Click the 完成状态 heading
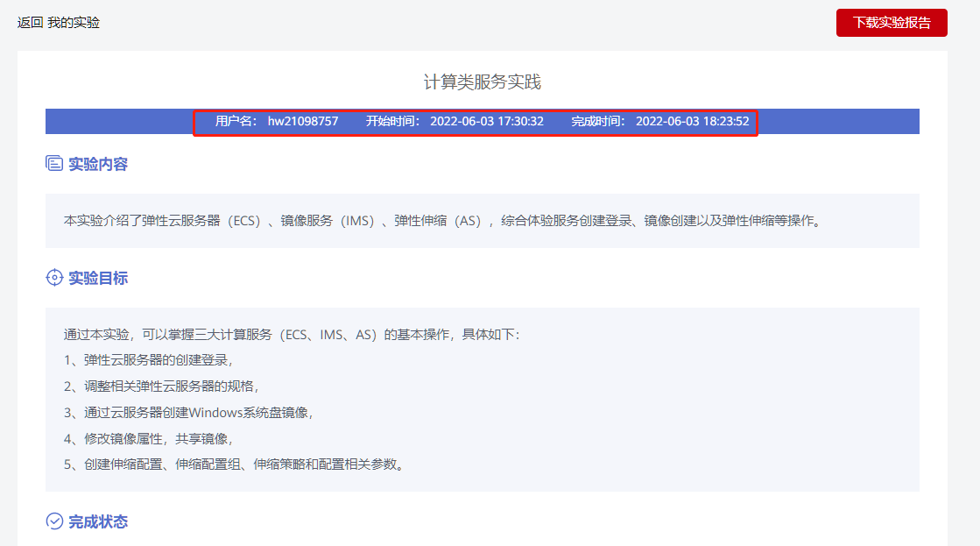This screenshot has height=546, width=980. [x=98, y=521]
